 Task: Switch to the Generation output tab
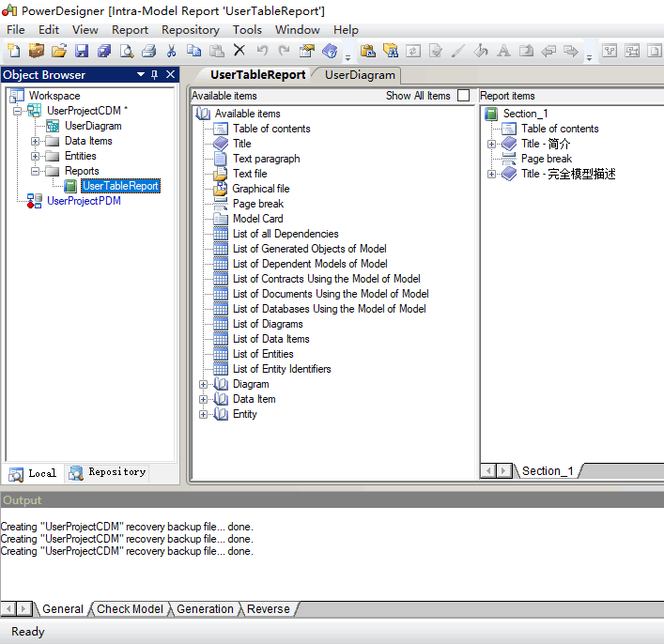(205, 609)
